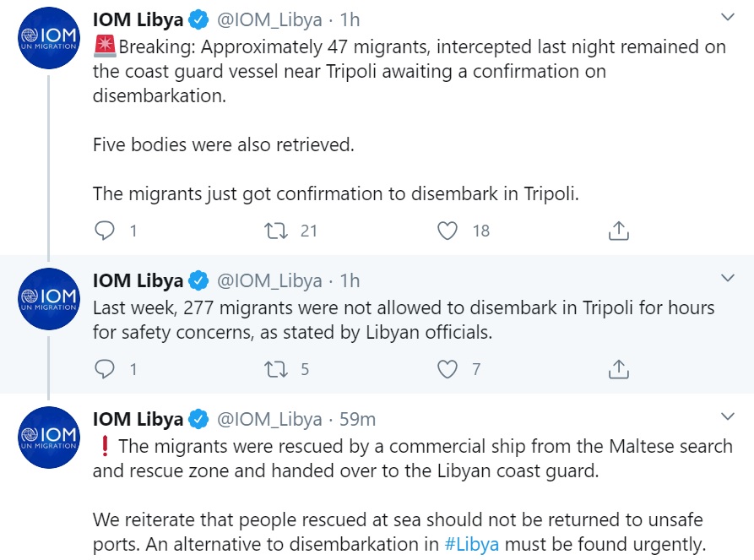This screenshot has height=560, width=754.
Task: Expand options for the 277 migrants tweet
Action: tap(728, 278)
